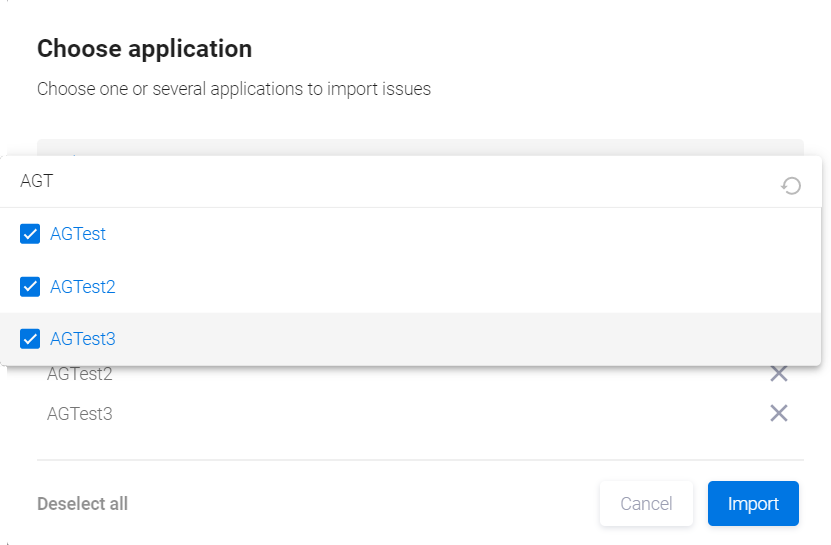
Task: Click the gray application dropdown field behind the popup
Action: pos(420,147)
